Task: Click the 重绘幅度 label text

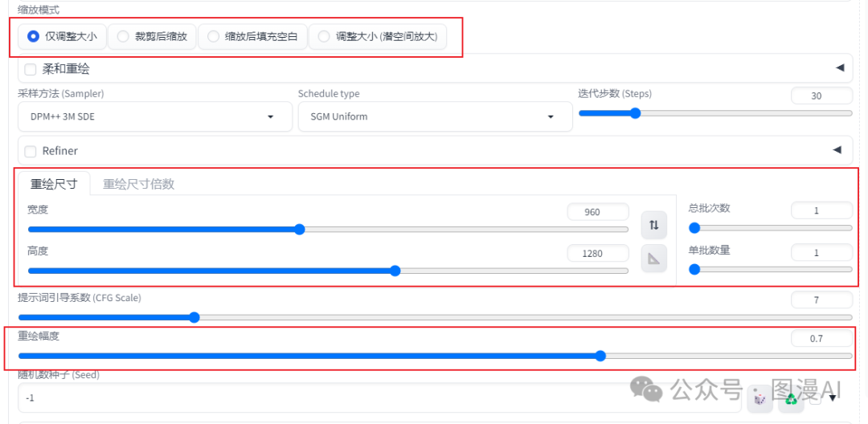Action: (39, 336)
